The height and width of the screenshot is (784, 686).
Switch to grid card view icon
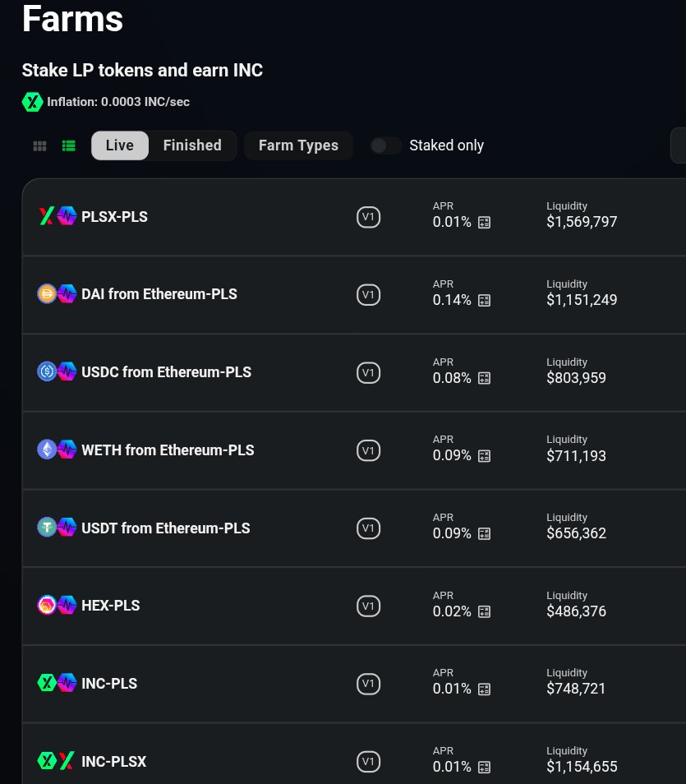tap(39, 146)
